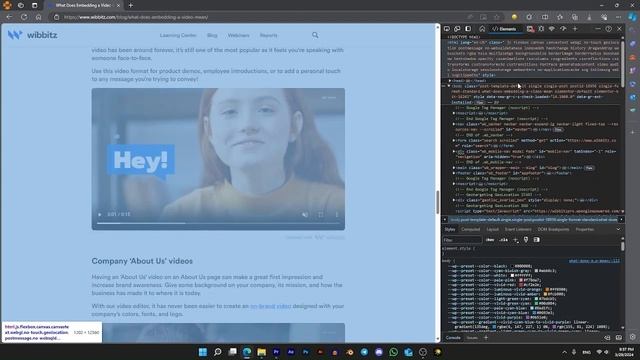Screen dimensions: 640x360
Task: Toggle the :hov element state button
Action: pyautogui.click(x=490, y=240)
